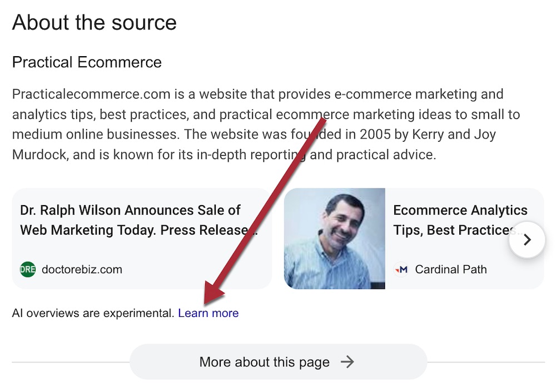The image size is (556, 392).
Task: Click the name Murdock in the description
Action: 40,155
